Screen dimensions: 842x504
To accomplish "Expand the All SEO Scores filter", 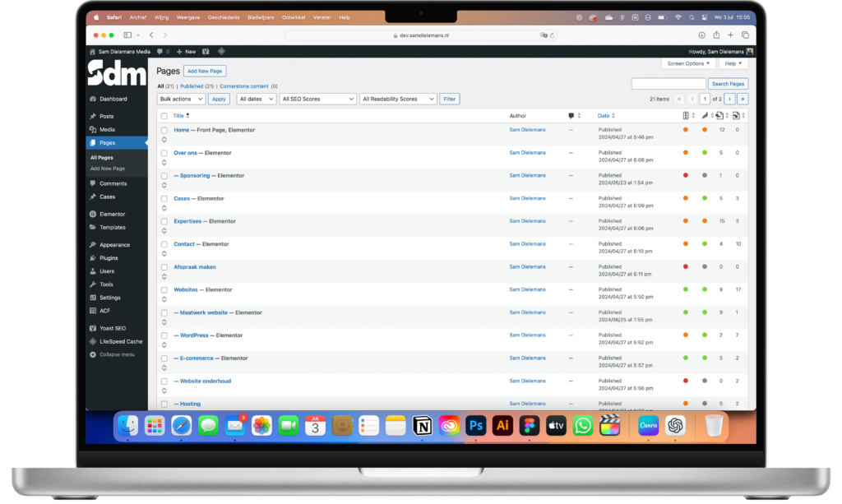I will pos(317,98).
